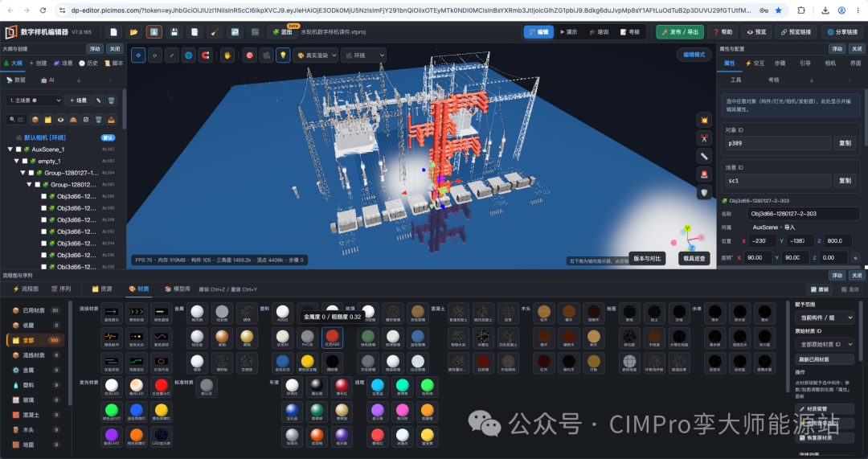Toggle the magnet snapping icon
The width and height of the screenshot is (868, 459).
click(x=206, y=55)
